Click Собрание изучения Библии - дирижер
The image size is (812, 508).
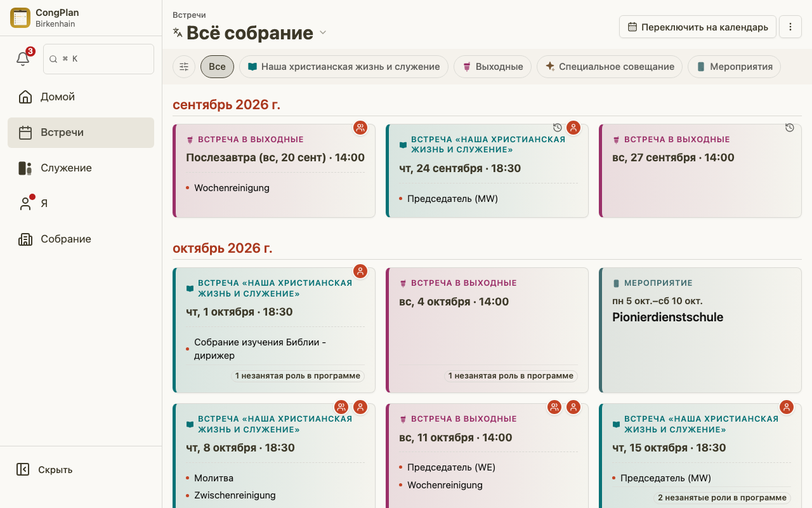coord(260,349)
